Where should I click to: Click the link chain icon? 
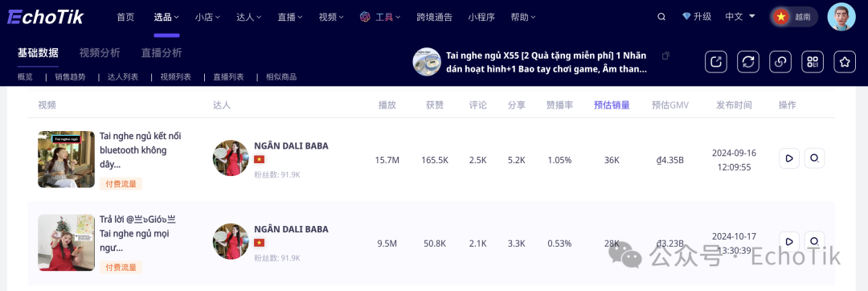(x=780, y=62)
